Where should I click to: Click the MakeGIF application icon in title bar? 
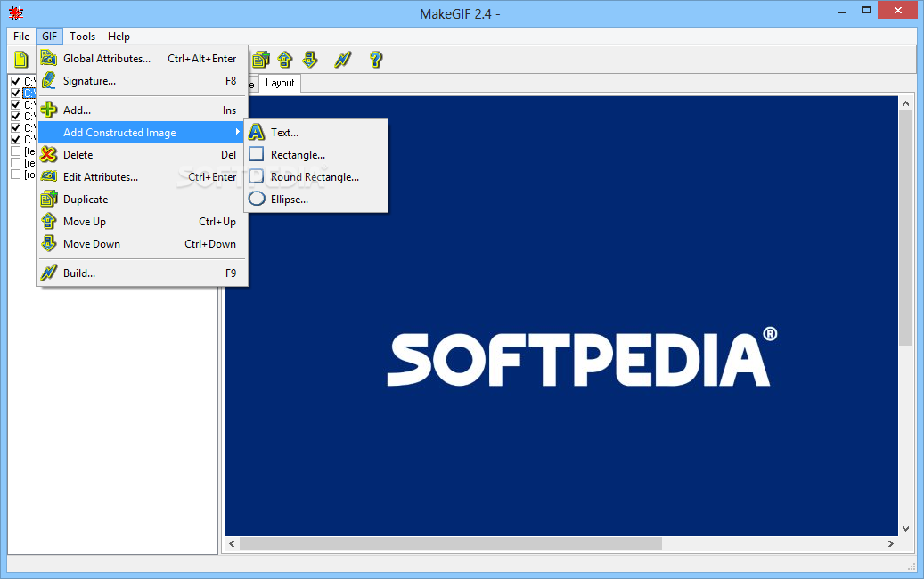point(16,13)
